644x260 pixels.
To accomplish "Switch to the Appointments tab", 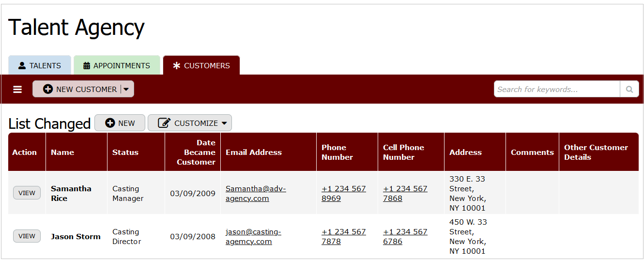I will (117, 65).
